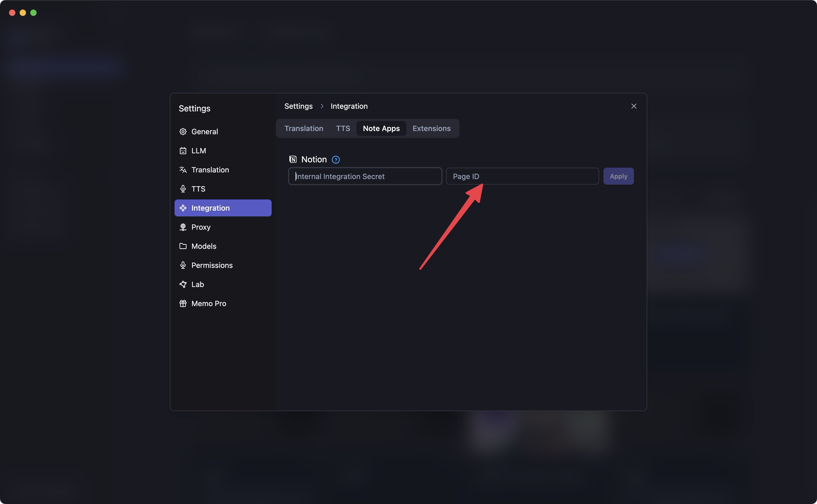Click the Apply button
The image size is (817, 504).
coord(618,176)
